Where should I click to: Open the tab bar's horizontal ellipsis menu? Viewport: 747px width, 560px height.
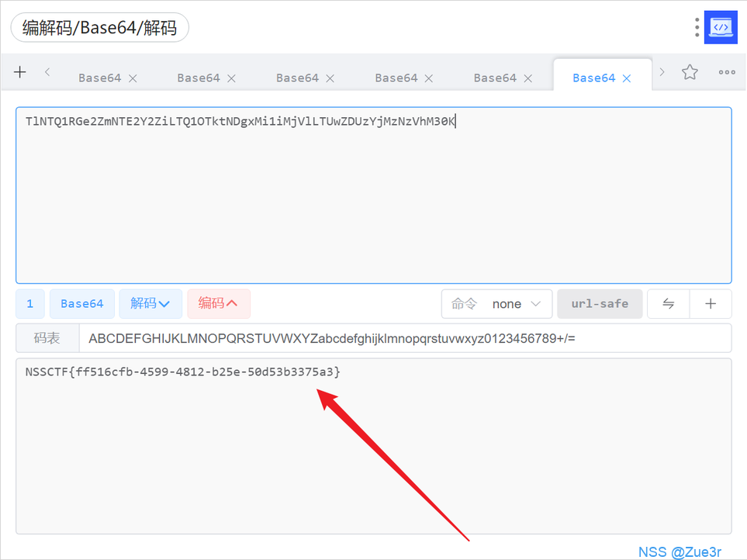coord(727,72)
